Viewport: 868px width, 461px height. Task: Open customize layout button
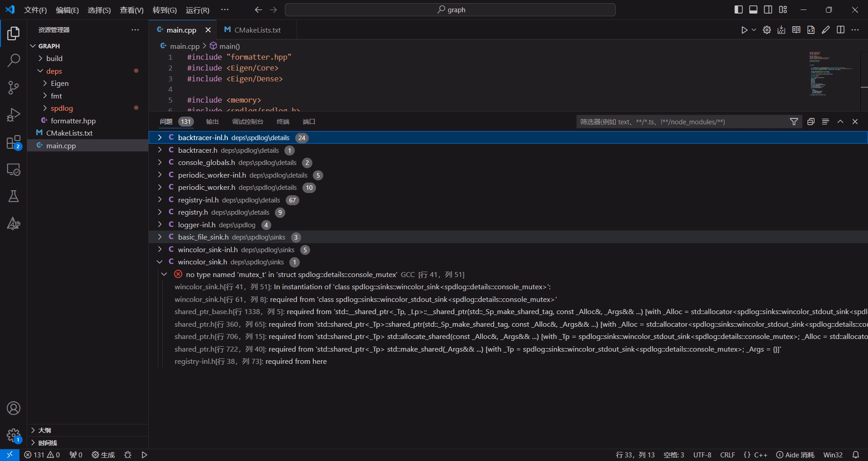tap(783, 9)
